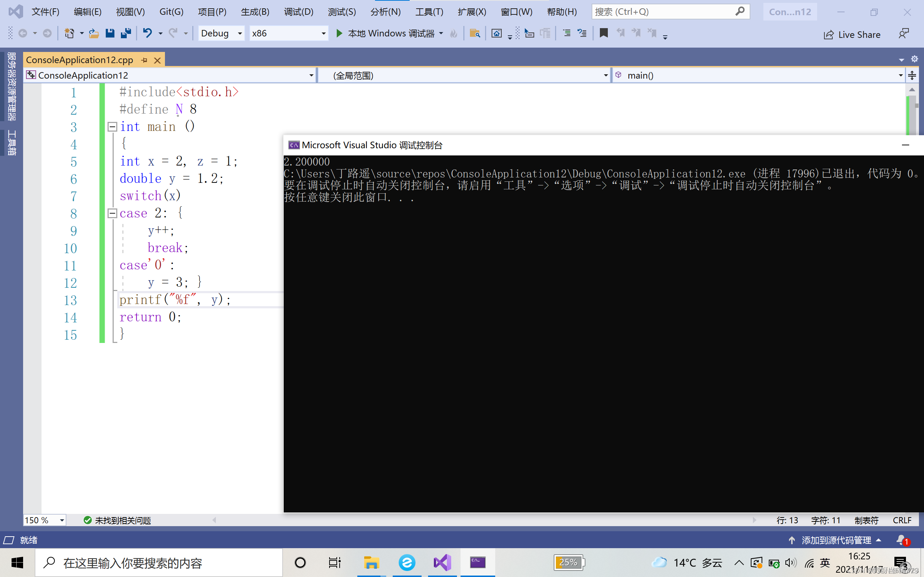Toggle bookmark on current line
The width and height of the screenshot is (924, 577).
(603, 34)
